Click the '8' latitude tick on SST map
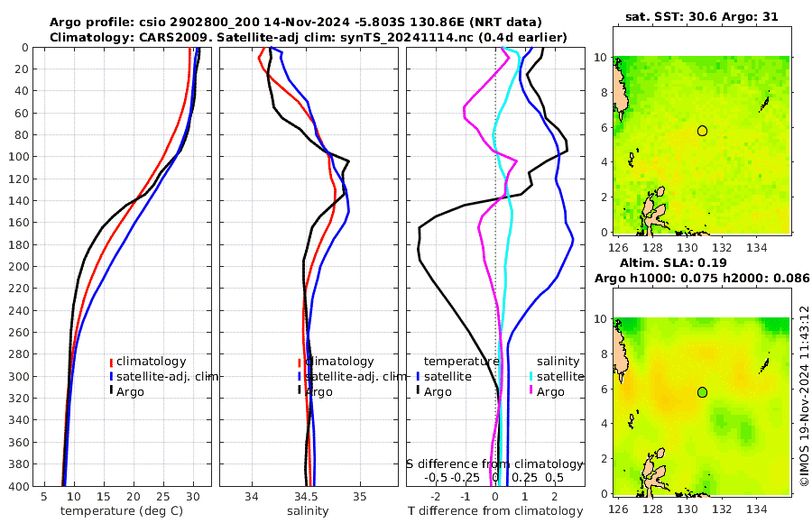Viewport: 812px width, 523px height. 604,93
